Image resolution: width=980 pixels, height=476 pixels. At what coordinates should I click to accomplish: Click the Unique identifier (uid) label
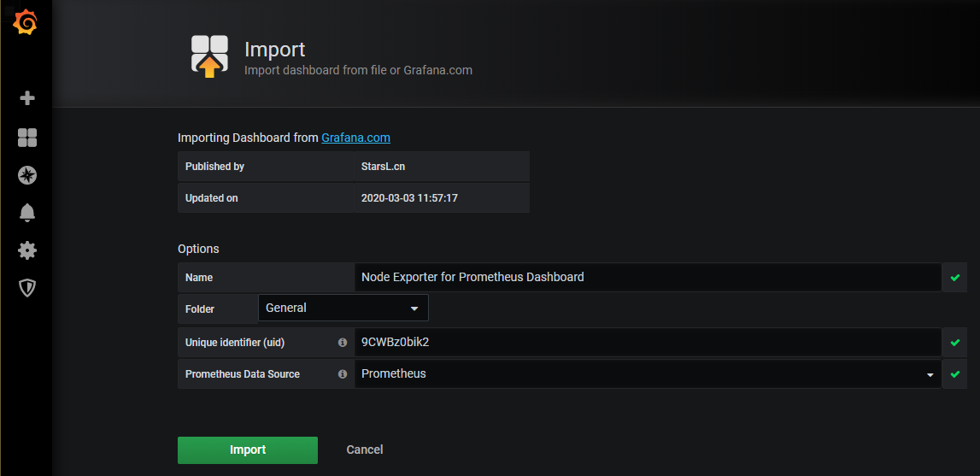click(236, 342)
